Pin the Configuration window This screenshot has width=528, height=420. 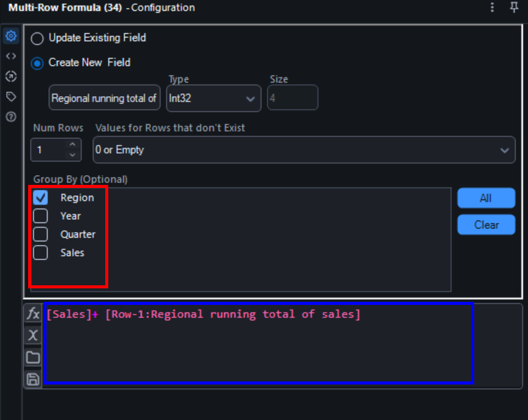pos(514,7)
